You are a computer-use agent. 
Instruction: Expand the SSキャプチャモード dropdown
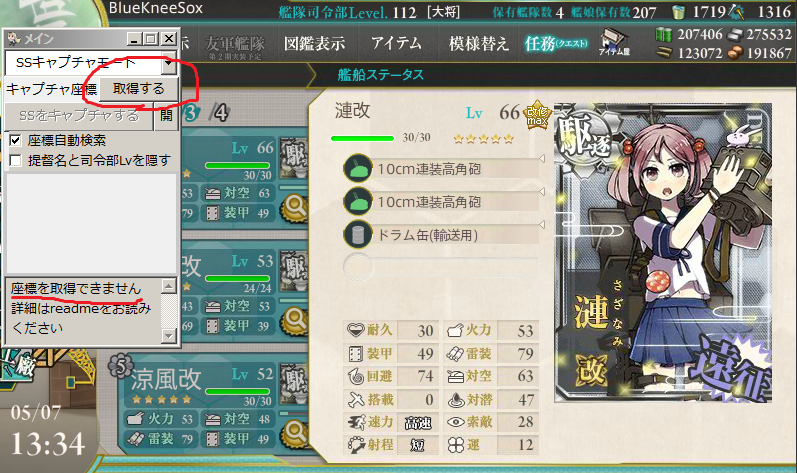point(169,63)
